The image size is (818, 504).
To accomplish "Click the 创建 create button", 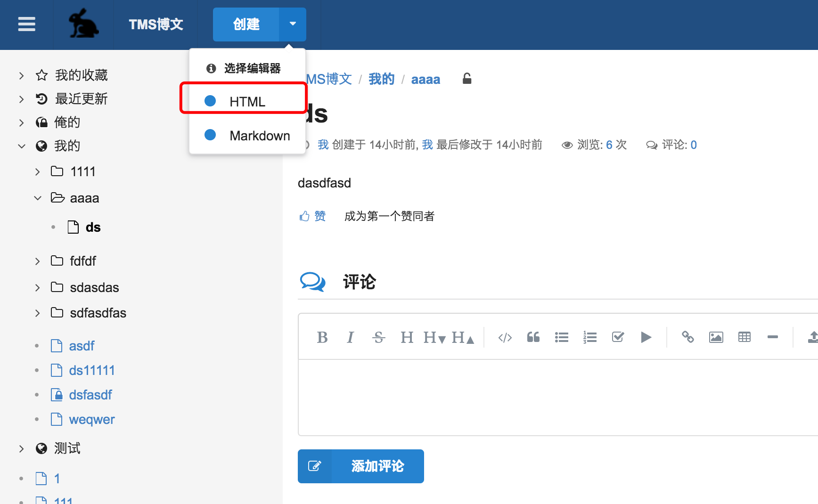I will tap(246, 24).
